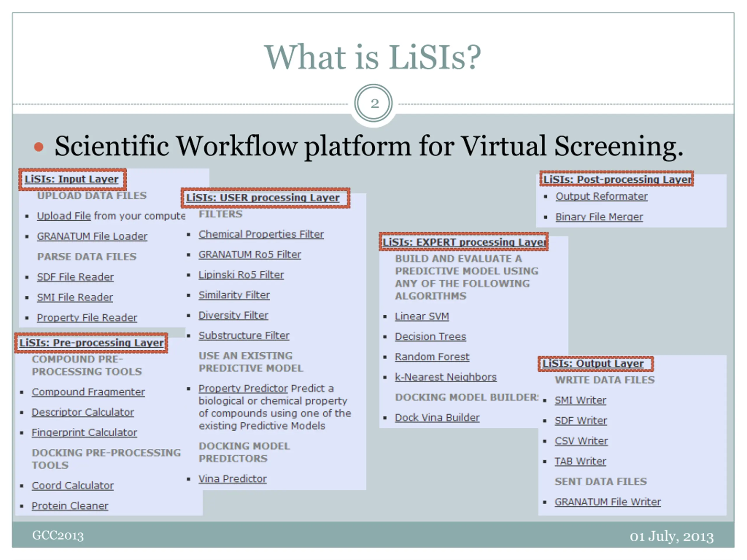The image size is (747, 560).
Task: Open the Property File Reader link
Action: click(x=87, y=318)
